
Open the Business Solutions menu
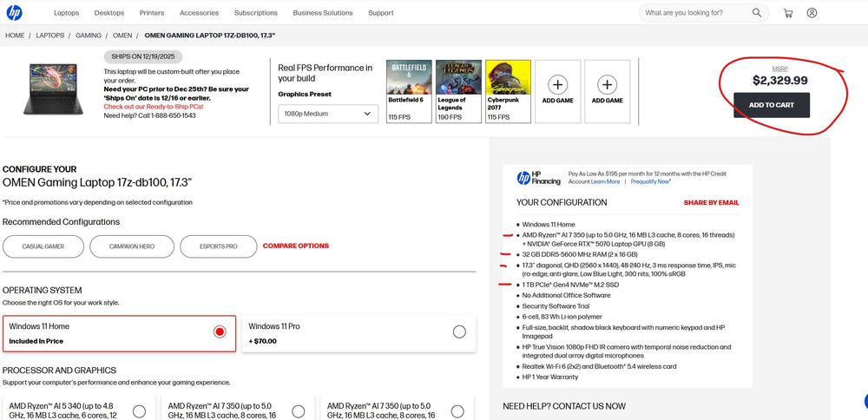(x=323, y=13)
